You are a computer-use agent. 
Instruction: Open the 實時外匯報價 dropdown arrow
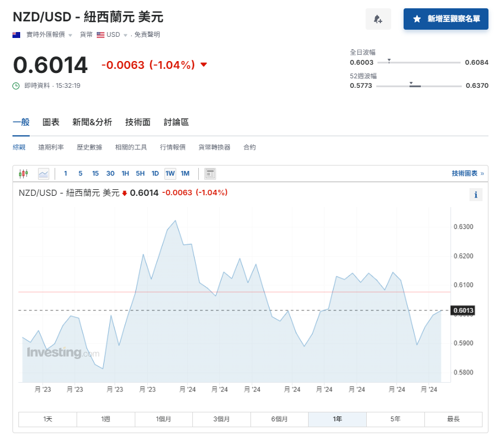click(x=70, y=35)
